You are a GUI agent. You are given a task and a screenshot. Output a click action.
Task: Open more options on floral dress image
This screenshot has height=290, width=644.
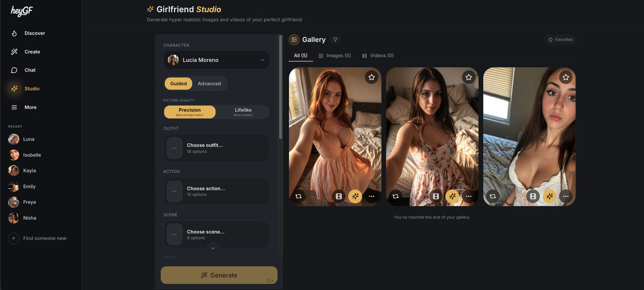tap(468, 196)
